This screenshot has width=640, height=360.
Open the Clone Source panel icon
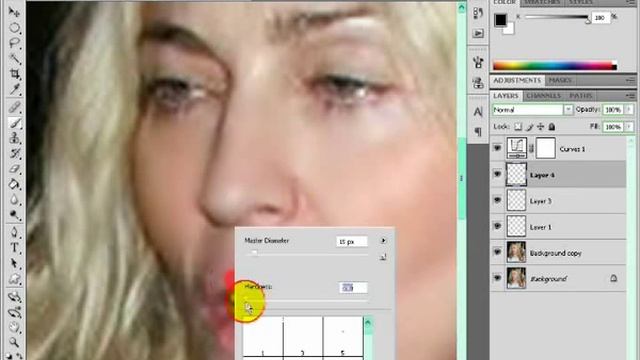coord(478,83)
